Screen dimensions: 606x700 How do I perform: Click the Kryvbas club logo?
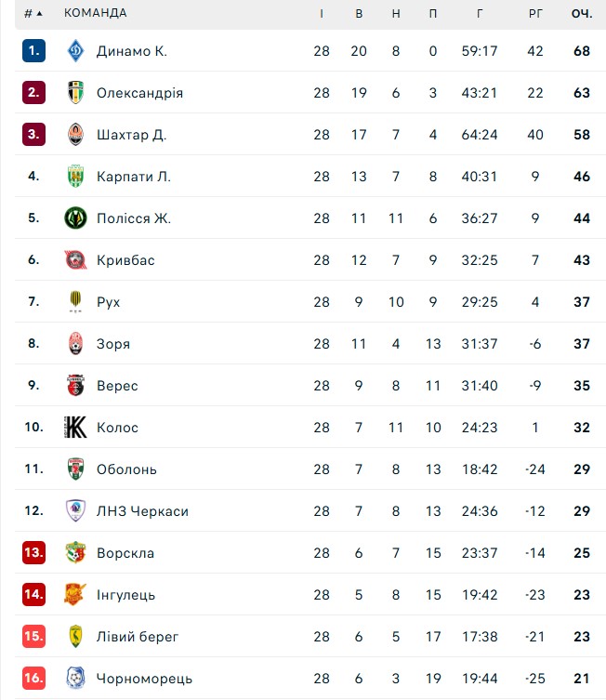click(75, 260)
